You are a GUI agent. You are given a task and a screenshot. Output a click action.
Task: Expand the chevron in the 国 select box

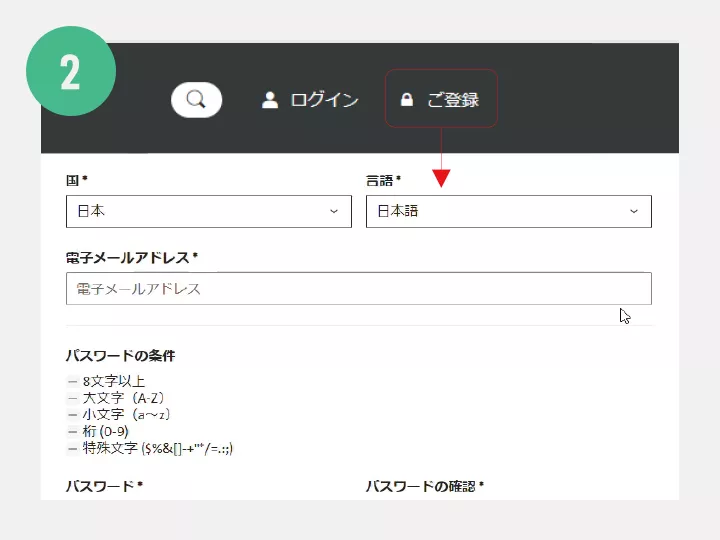[x=334, y=211]
